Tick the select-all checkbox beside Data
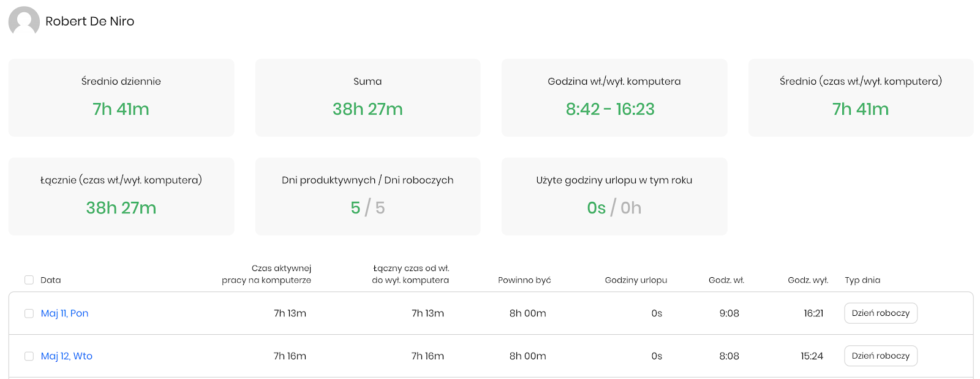The image size is (980, 379). click(29, 280)
